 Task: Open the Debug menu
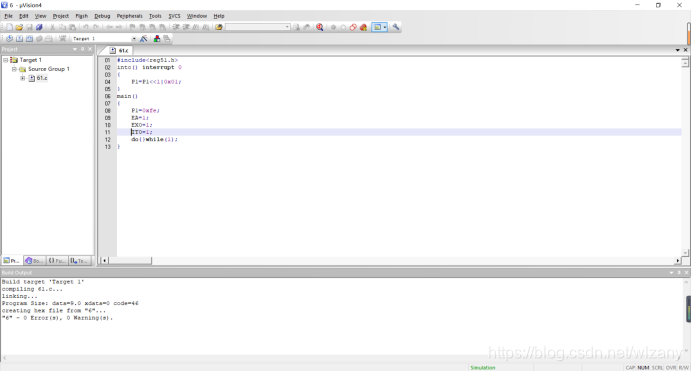102,16
